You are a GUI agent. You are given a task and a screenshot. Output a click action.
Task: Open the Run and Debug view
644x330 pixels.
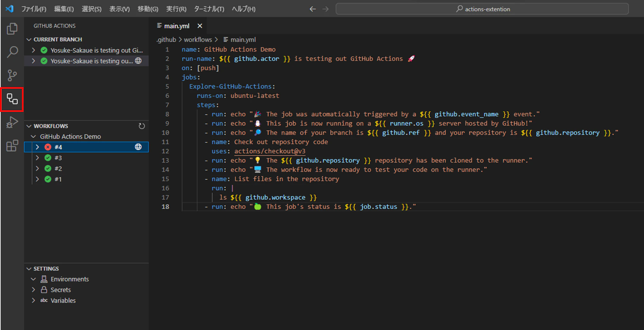pyautogui.click(x=12, y=123)
